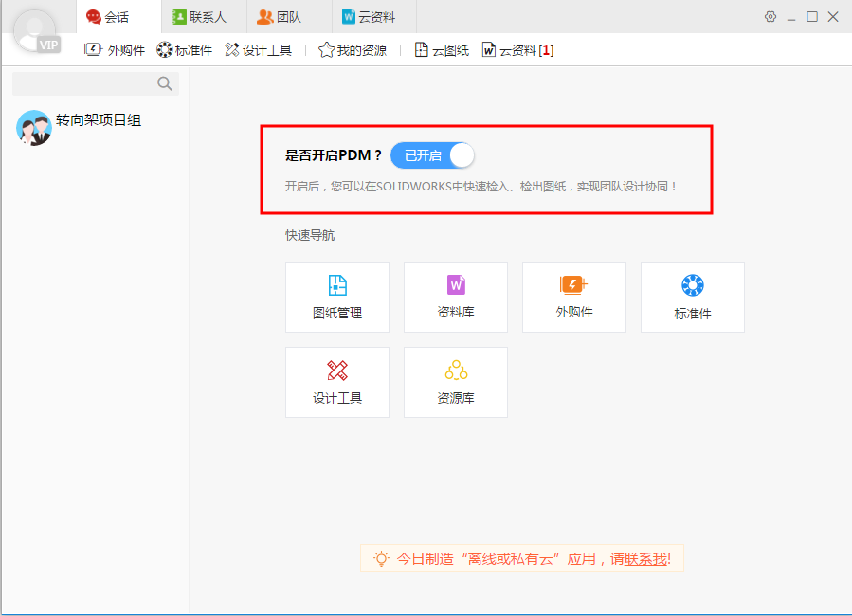Screen dimensions: 852x616
Task: Open 设计工具 from the top toolbar
Action: click(258, 49)
